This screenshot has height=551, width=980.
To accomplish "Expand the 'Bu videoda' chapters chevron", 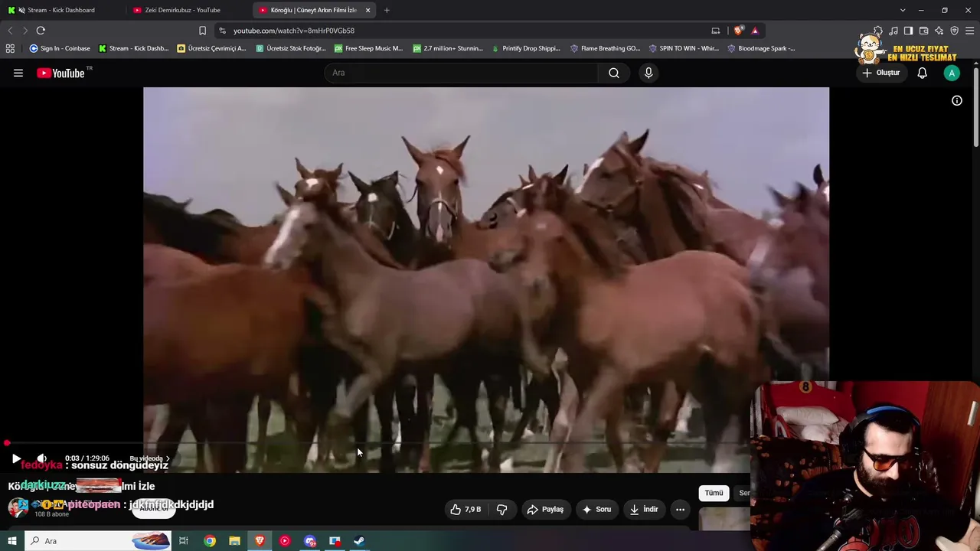I will click(168, 458).
